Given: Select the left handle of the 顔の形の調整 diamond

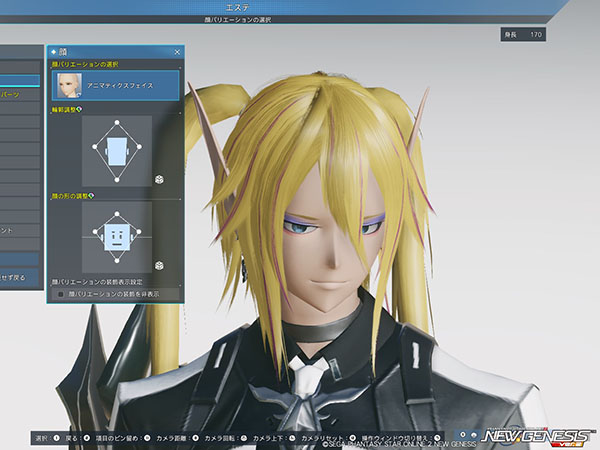Looking at the screenshot, I should point(95,232).
